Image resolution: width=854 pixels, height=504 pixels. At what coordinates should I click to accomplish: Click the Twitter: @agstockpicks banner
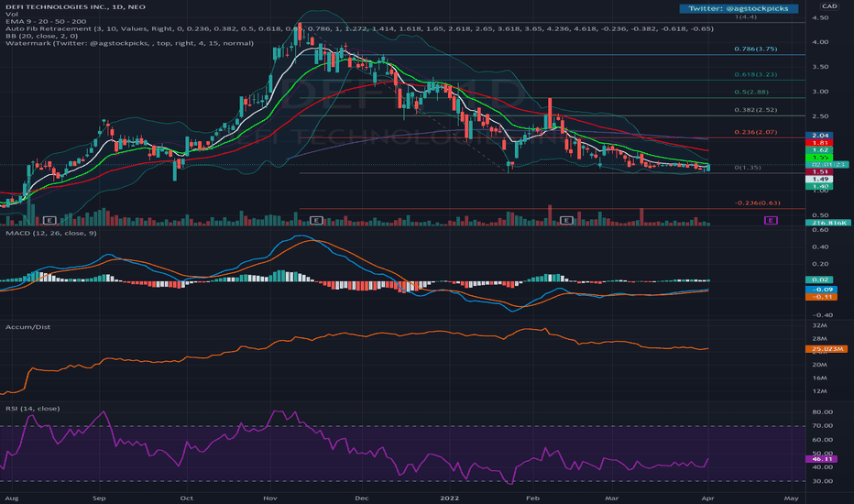[x=739, y=8]
